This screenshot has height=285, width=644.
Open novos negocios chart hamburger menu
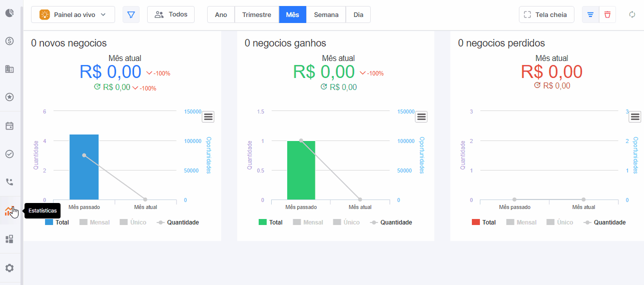[x=208, y=116]
